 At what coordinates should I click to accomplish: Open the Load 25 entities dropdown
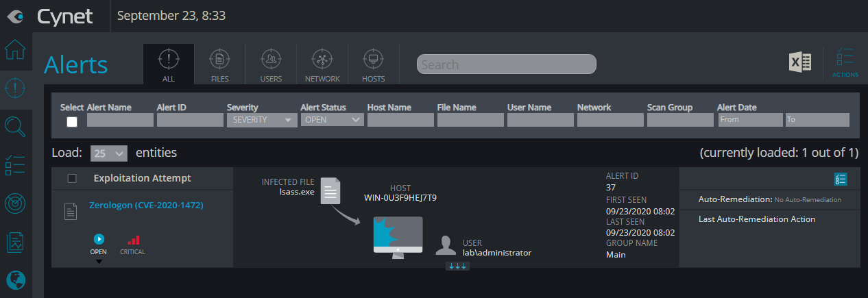click(x=109, y=153)
